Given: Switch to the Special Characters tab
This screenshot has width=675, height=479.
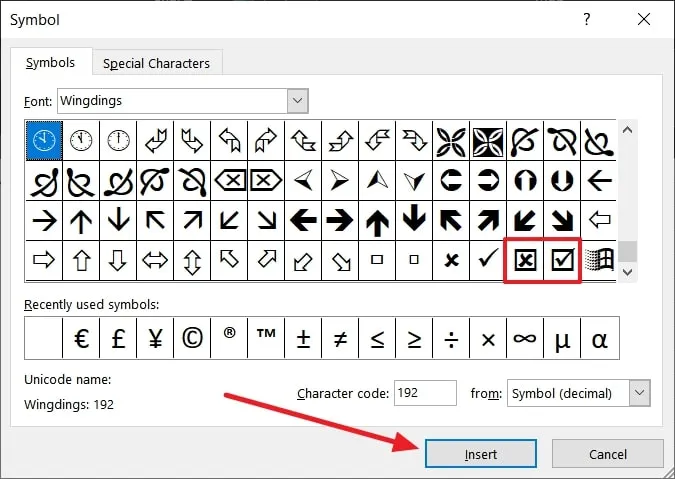Looking at the screenshot, I should [156, 63].
